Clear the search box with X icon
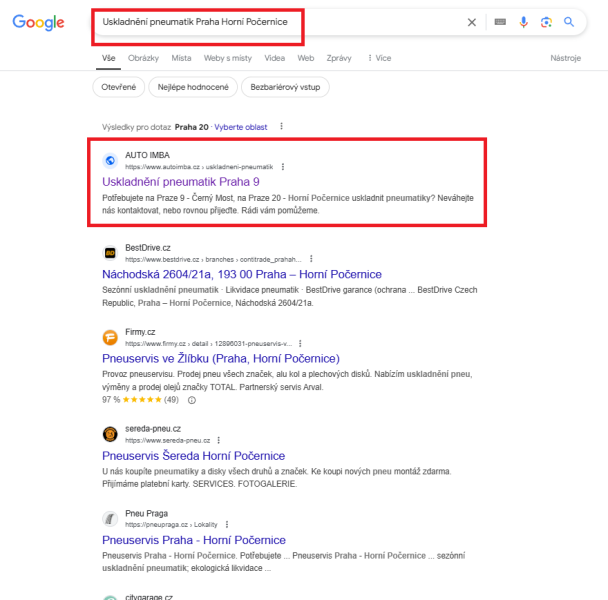This screenshot has height=600, width=608. pos(472,22)
